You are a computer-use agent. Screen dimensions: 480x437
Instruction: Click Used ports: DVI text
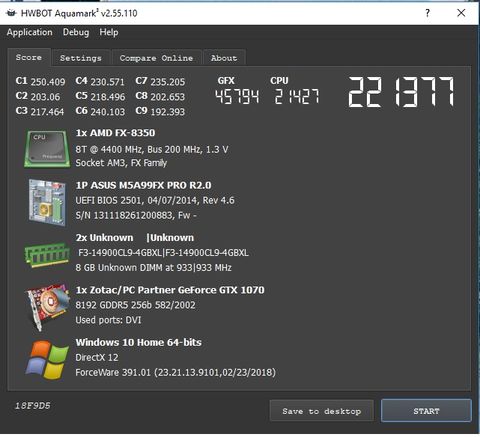pos(108,320)
